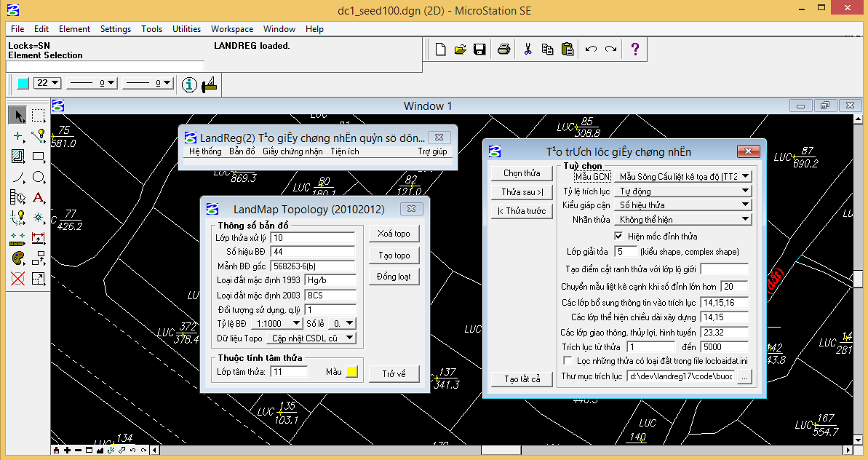The width and height of the screenshot is (868, 460).
Task: Pick the Measure tool with ruler
Action: point(17,238)
